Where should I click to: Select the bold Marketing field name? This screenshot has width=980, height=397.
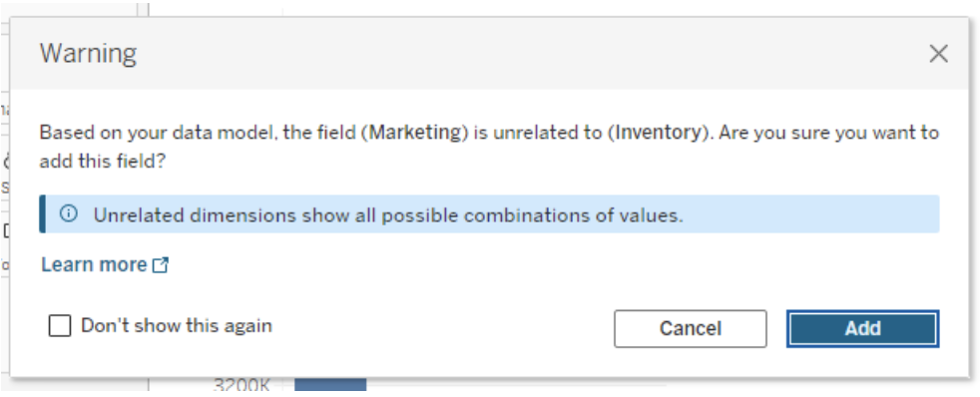417,133
